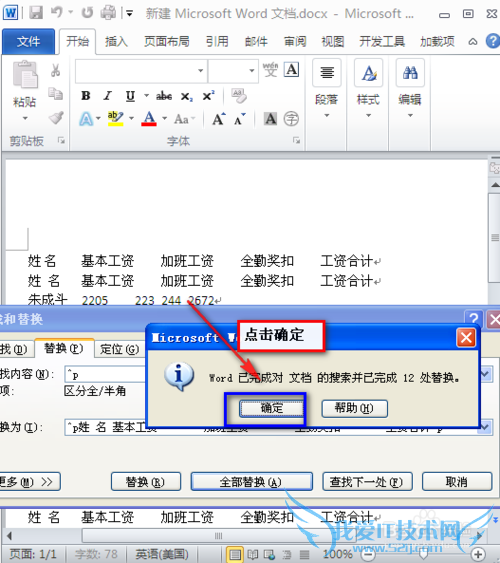This screenshot has width=500, height=563.
Task: Toggle Italic formatting
Action: 107,96
